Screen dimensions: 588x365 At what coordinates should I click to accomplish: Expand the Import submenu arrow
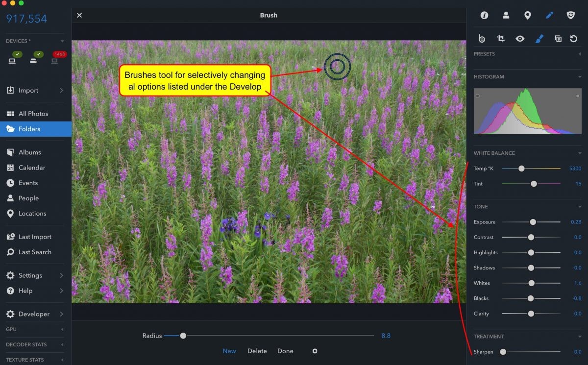click(61, 91)
